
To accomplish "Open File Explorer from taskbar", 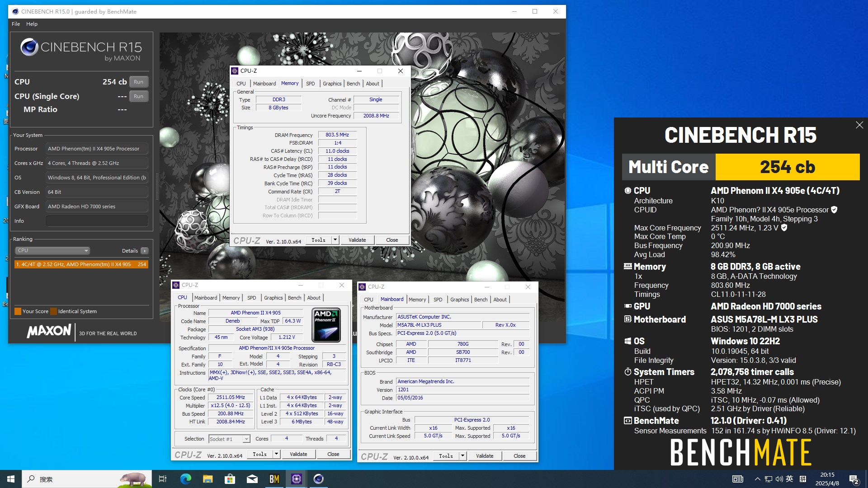I will 208,479.
